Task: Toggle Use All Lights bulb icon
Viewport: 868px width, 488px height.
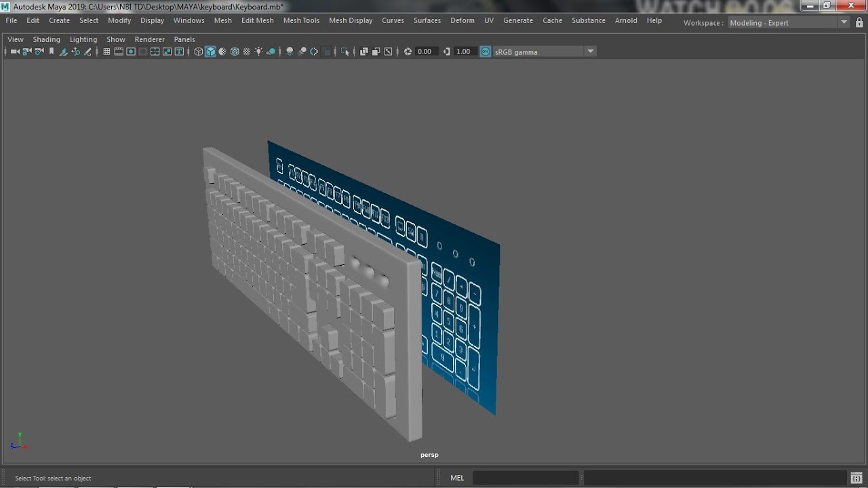Action: click(259, 52)
